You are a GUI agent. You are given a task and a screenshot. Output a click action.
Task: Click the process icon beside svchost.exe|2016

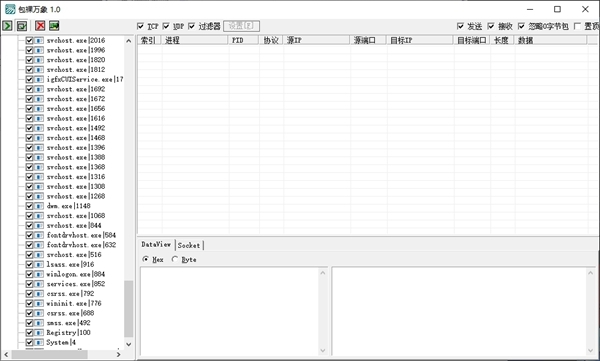[39, 40]
